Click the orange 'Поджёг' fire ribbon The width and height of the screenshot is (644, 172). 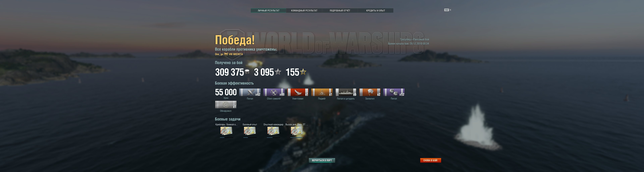coord(322,92)
